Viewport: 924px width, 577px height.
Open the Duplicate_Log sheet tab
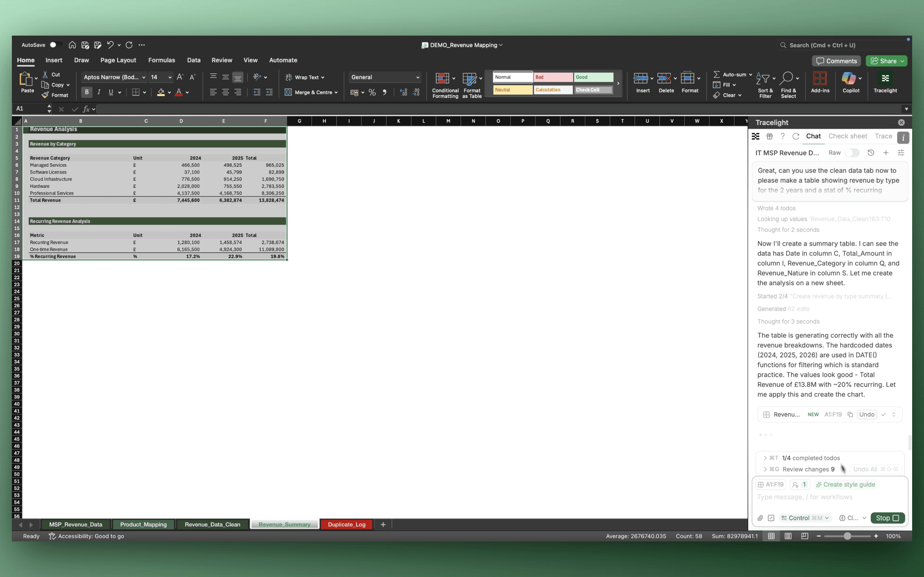tap(346, 524)
